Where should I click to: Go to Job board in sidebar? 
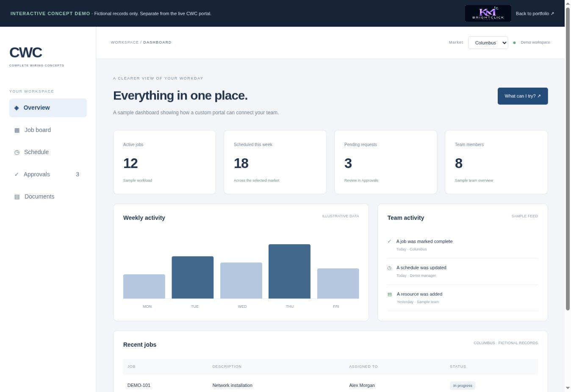[48, 130]
